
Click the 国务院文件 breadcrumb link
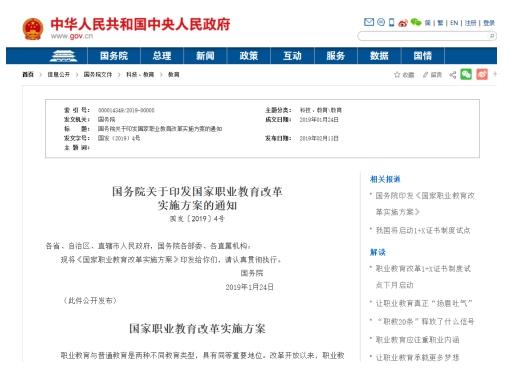98,75
